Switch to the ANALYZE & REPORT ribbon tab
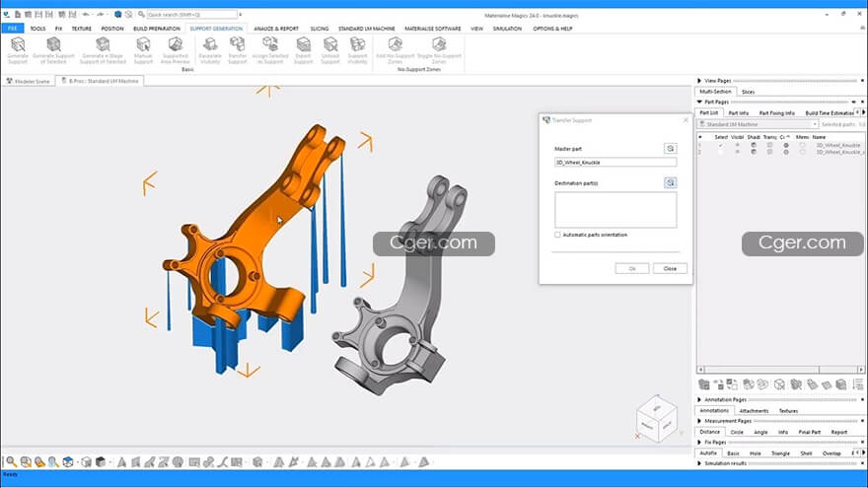Screen dimensions: 868x488 pos(276,29)
